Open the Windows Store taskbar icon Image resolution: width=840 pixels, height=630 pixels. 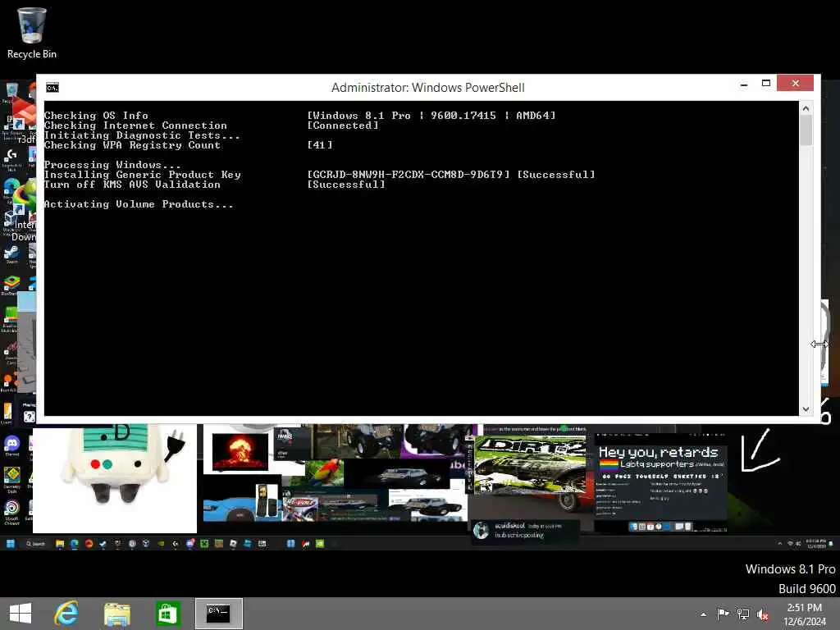[x=167, y=614]
